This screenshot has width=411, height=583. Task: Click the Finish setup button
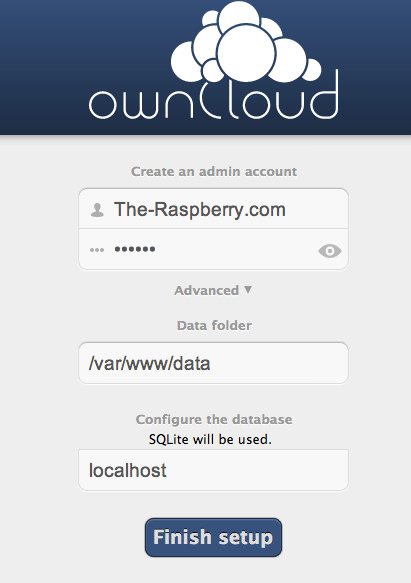pos(213,537)
